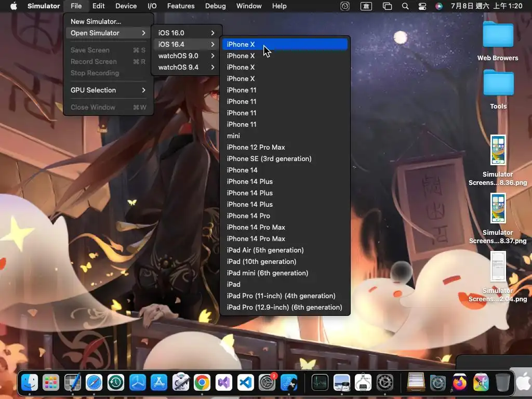Viewport: 532px width, 399px height.
Task: Open the Tools folder on desktop
Action: (x=498, y=89)
